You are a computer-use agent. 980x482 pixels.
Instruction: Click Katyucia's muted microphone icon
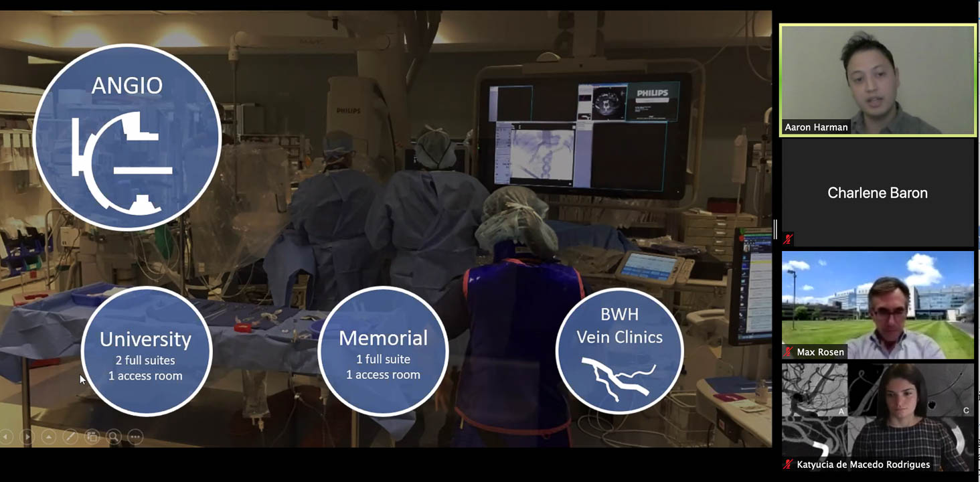[789, 464]
